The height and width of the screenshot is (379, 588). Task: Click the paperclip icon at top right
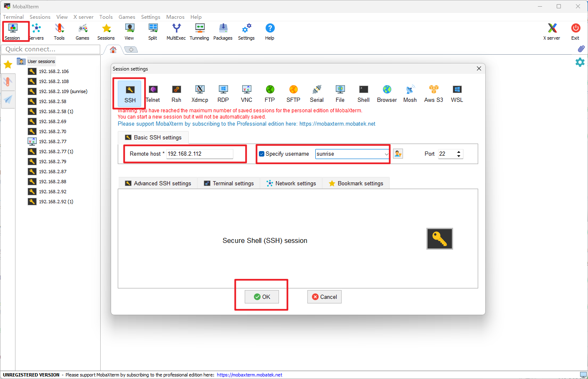pyautogui.click(x=581, y=49)
